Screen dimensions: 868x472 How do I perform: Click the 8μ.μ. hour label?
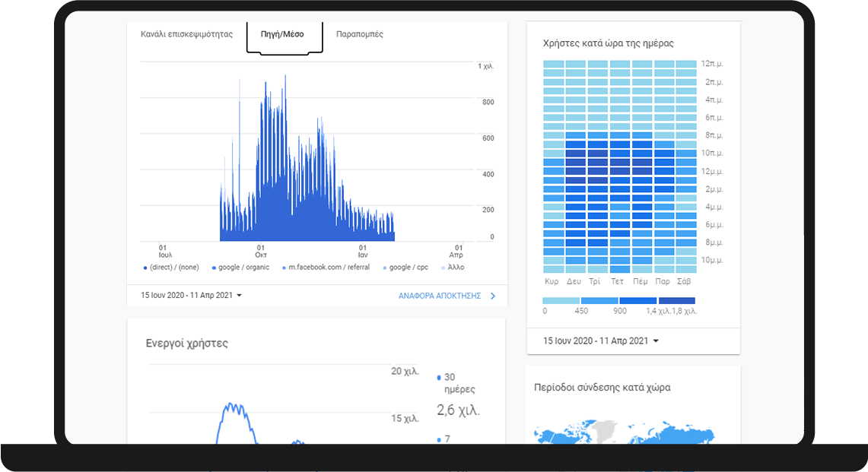[x=714, y=242]
